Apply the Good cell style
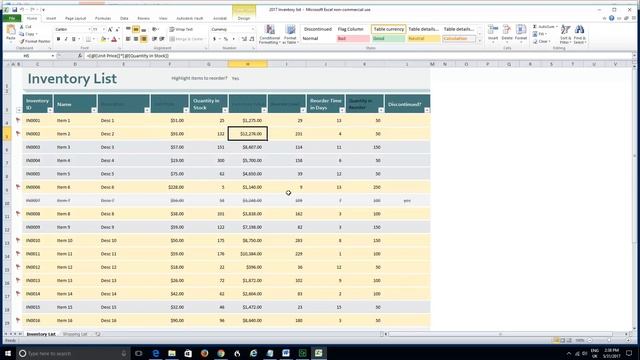Viewport: 640px width, 360px height. (388, 39)
